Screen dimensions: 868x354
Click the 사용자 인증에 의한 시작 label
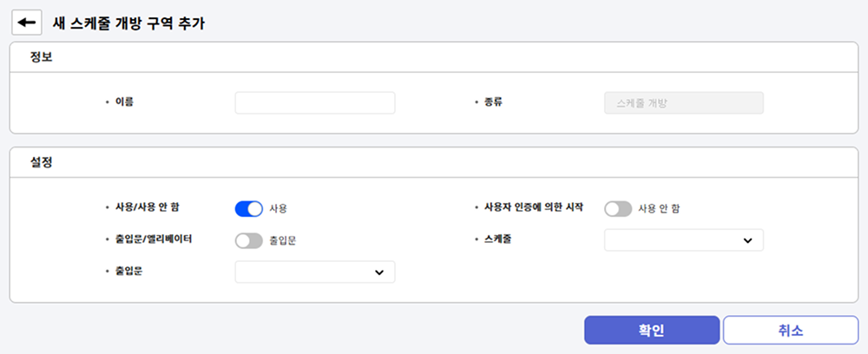(x=533, y=207)
